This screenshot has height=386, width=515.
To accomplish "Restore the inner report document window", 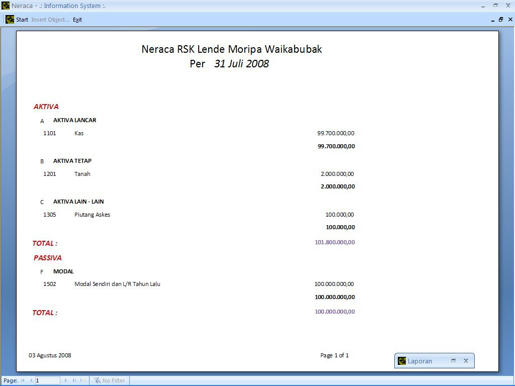I will pyautogui.click(x=501, y=20).
